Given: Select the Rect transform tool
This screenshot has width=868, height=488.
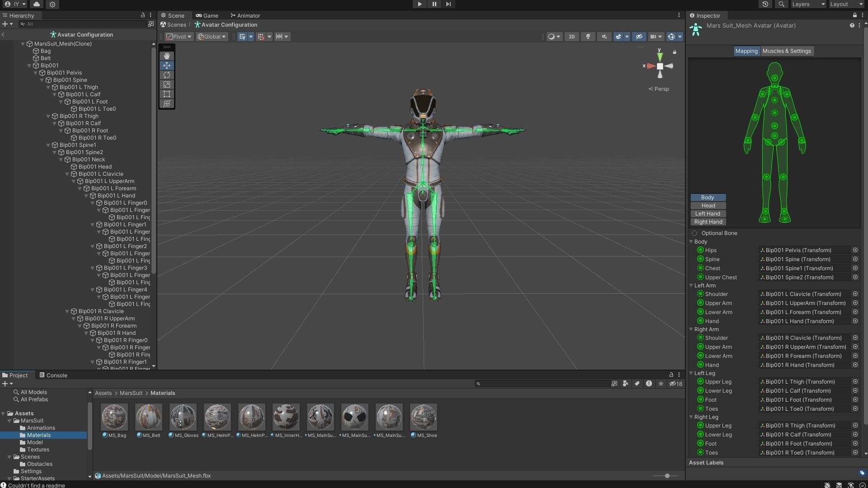Looking at the screenshot, I should pyautogui.click(x=167, y=94).
